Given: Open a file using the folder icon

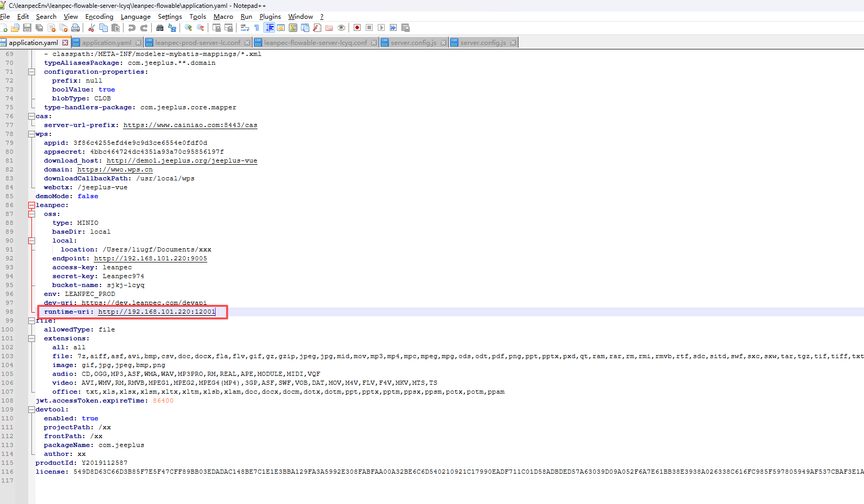Looking at the screenshot, I should click(x=15, y=28).
